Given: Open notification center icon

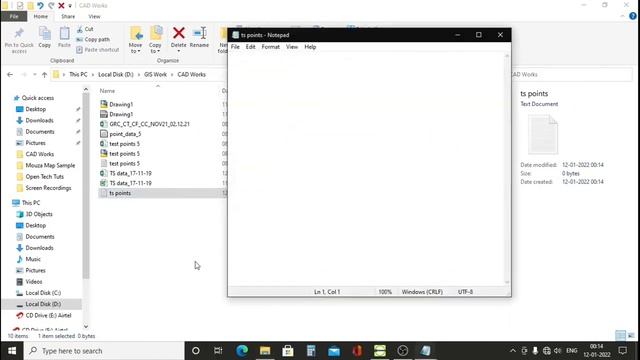Looking at the screenshot, I should (623, 351).
